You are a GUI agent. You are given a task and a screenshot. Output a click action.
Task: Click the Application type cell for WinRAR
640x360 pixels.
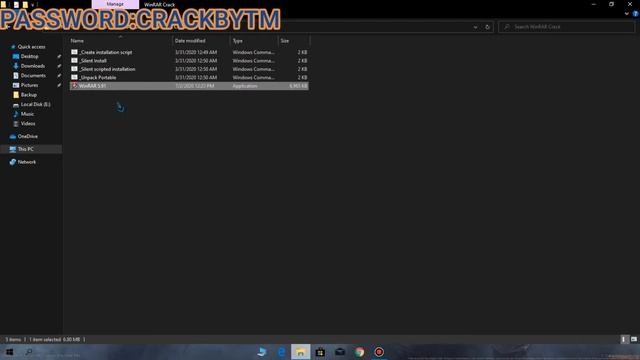[245, 86]
